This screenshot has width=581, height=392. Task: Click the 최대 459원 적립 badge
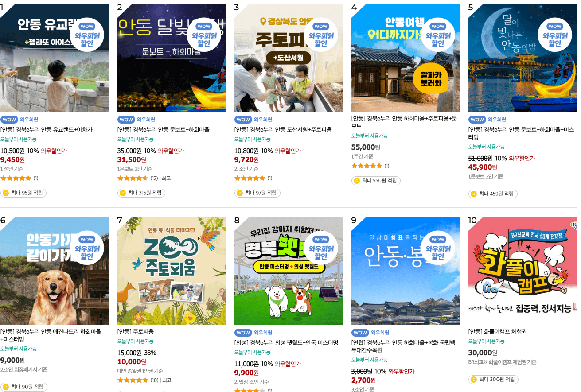click(x=493, y=194)
